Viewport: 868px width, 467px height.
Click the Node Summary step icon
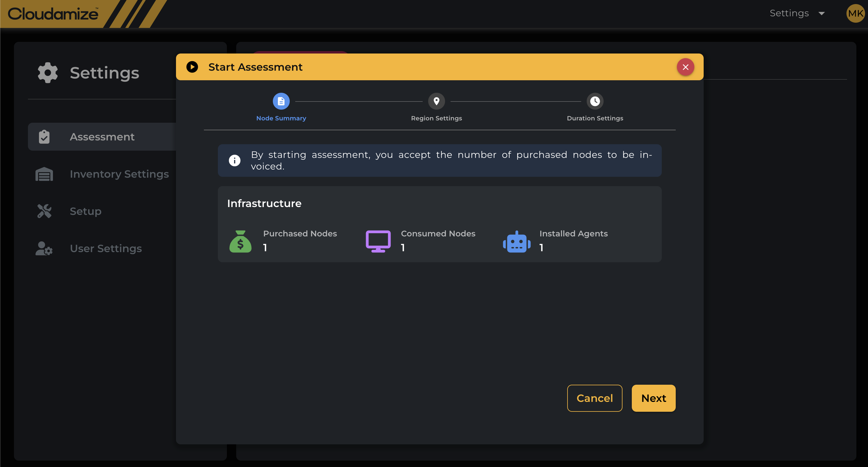point(281,101)
